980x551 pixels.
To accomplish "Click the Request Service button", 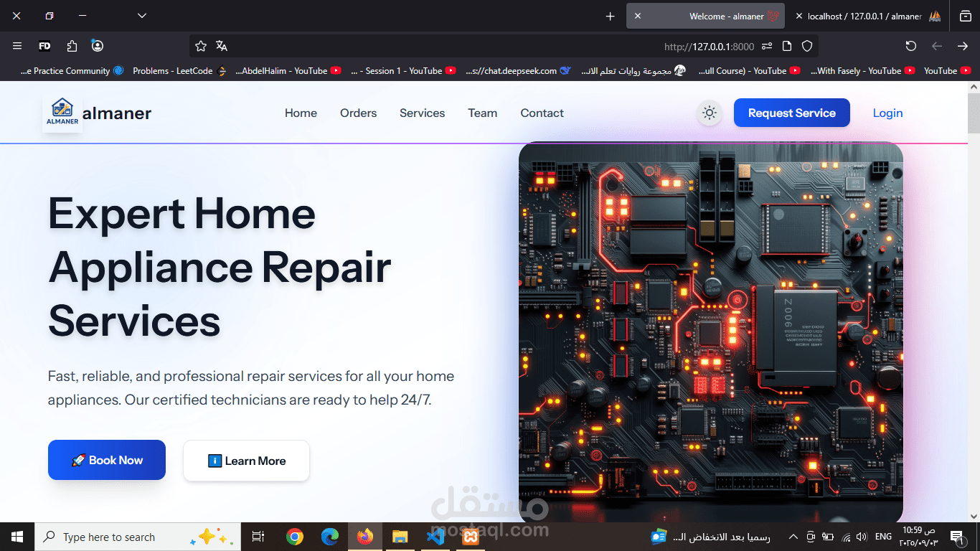I will pos(791,113).
